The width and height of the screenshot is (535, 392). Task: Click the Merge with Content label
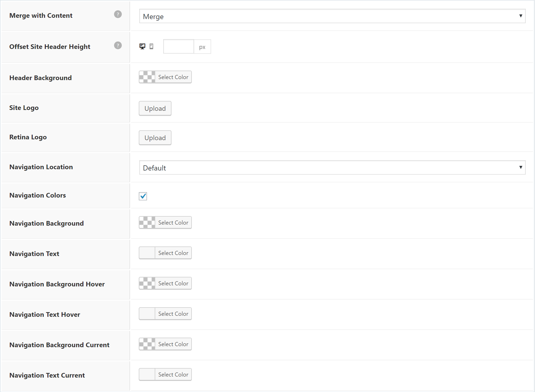click(41, 15)
